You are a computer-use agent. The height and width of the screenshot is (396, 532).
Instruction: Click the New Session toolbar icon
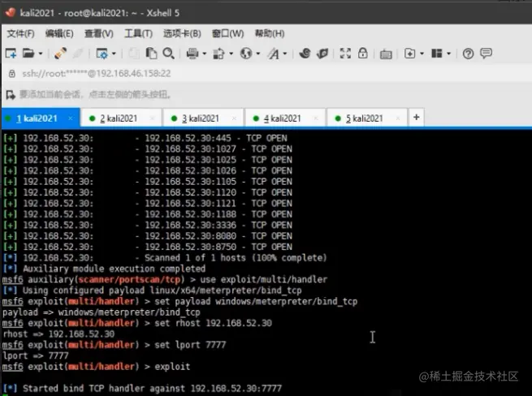[11, 54]
